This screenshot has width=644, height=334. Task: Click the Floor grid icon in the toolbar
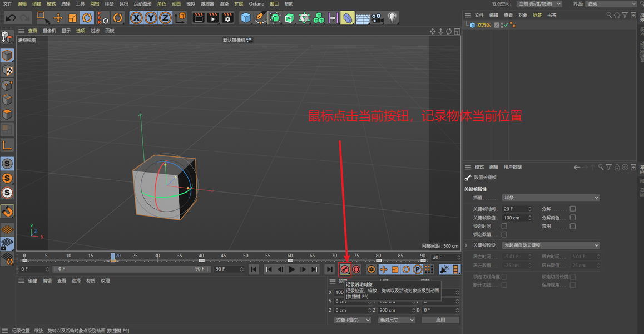click(x=363, y=18)
